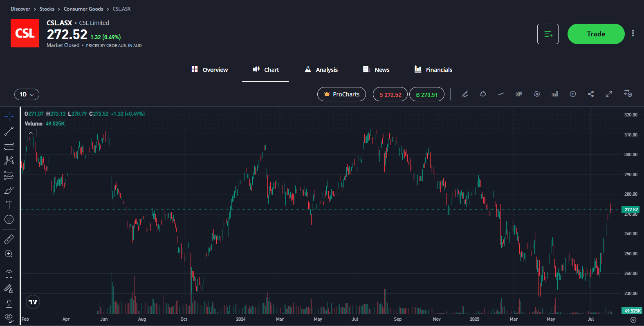Image resolution: width=644 pixels, height=326 pixels.
Task: Open the 1D timeframe dropdown
Action: point(27,94)
